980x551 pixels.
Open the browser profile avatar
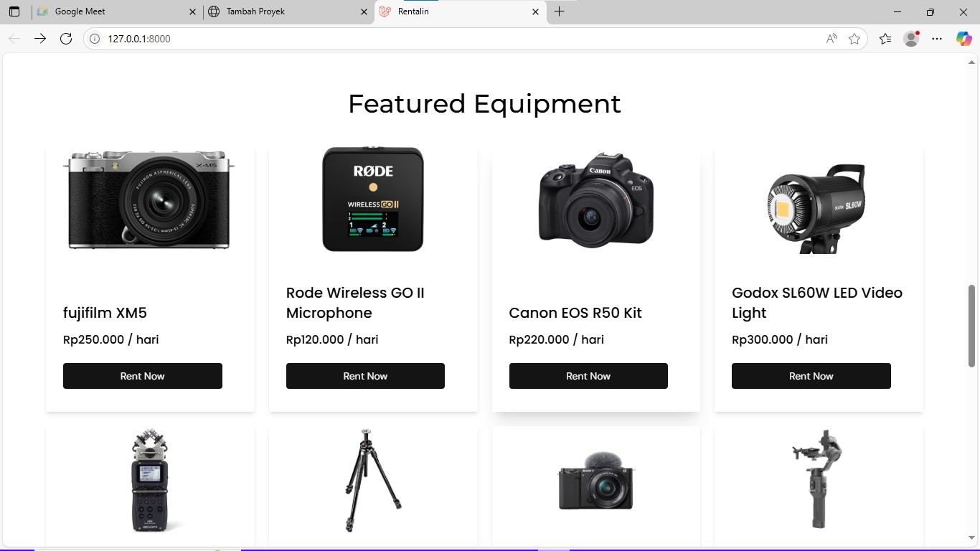click(x=911, y=39)
